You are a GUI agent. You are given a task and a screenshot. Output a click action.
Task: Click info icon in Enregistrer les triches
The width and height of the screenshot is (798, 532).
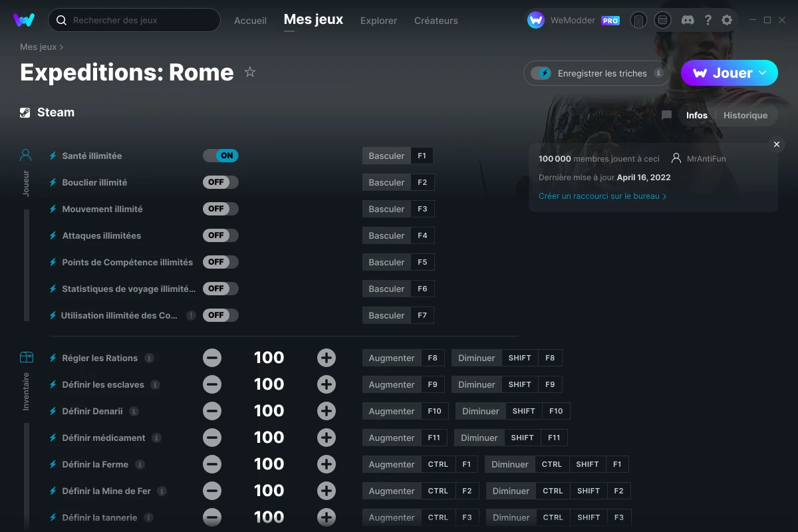point(658,73)
